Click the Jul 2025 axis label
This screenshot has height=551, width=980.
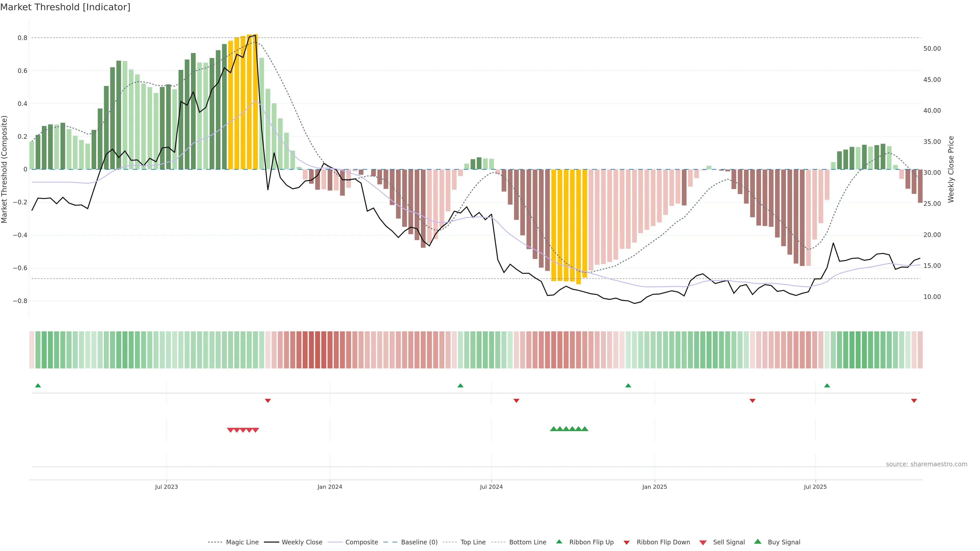815,487
